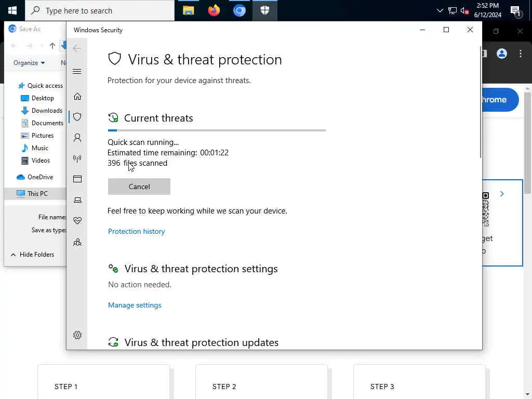Go up one level in Save As dialog
The image size is (532, 399).
[52, 46]
